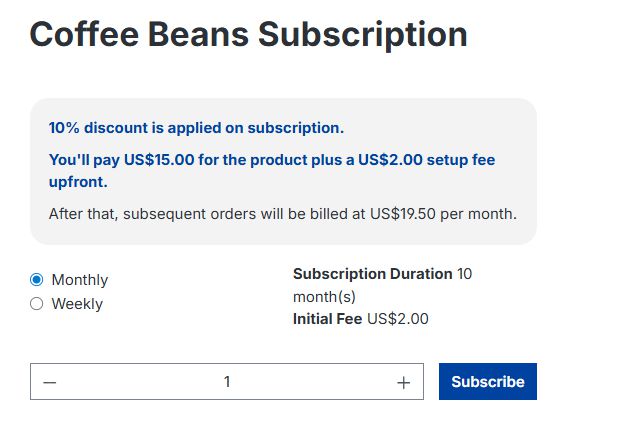
Task: Click the month(s) duration unit text
Action: (324, 297)
